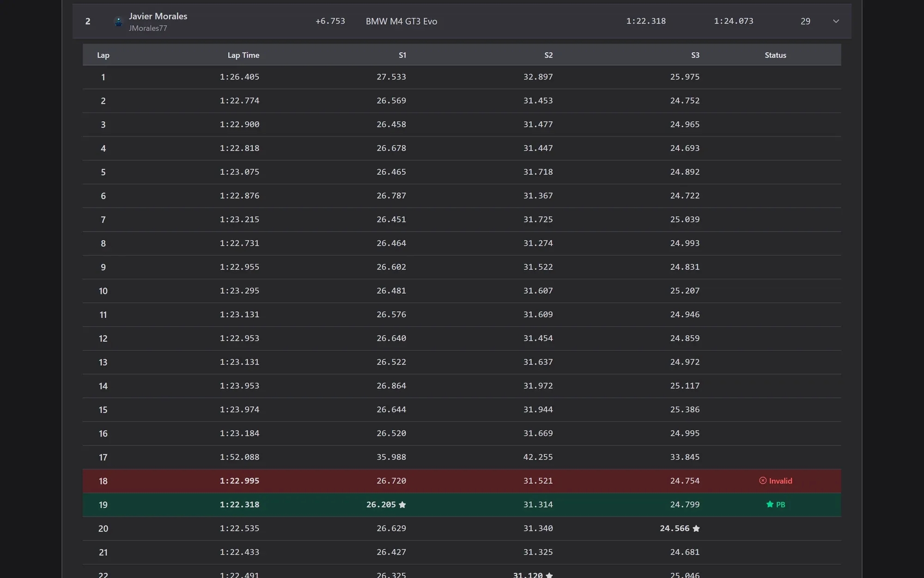The width and height of the screenshot is (924, 578).
Task: Click S1 time 26.458 on lap 3
Action: (x=391, y=124)
